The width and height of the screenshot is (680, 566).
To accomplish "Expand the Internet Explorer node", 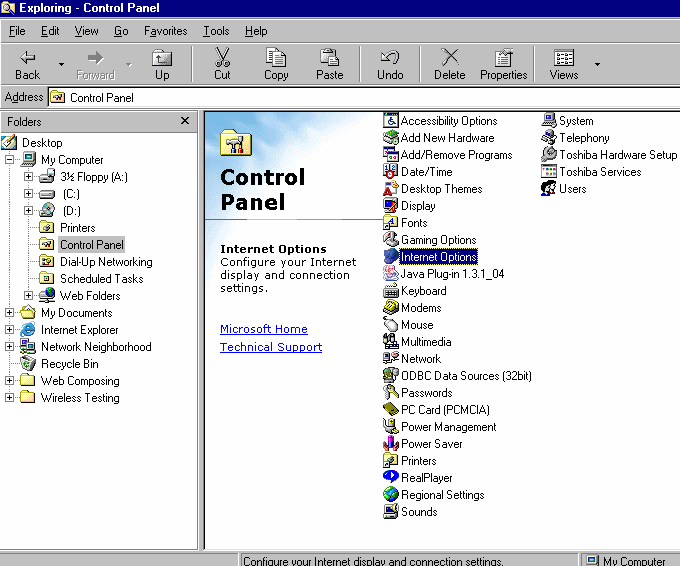I will coord(10,330).
